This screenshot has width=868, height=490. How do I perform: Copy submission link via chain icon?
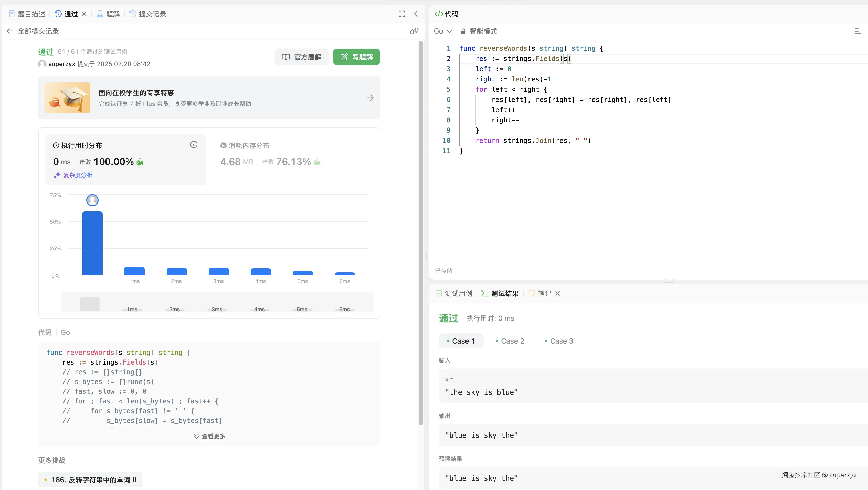414,31
